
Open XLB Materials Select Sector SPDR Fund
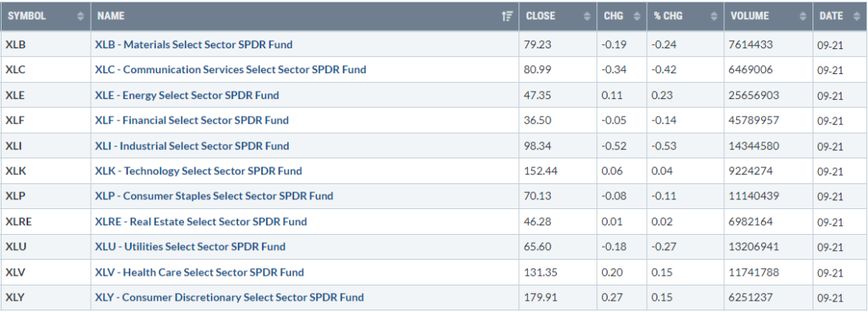point(194,44)
